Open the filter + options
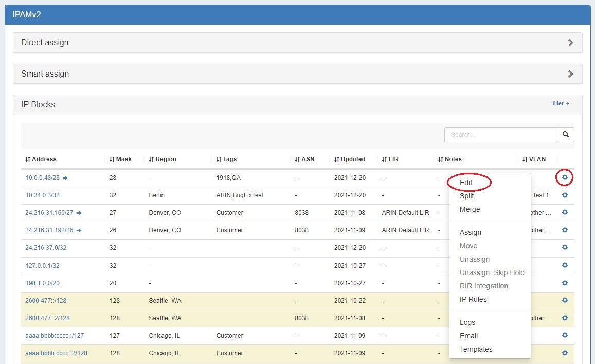Image resolution: width=595 pixels, height=364 pixels. [561, 103]
